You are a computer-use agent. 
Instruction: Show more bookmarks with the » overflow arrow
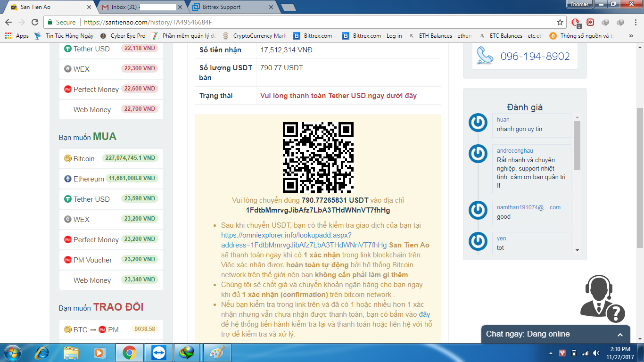pos(631,36)
